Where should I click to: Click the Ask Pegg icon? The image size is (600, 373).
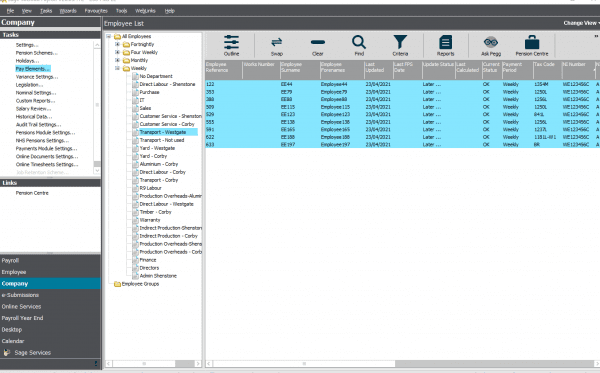tap(491, 42)
